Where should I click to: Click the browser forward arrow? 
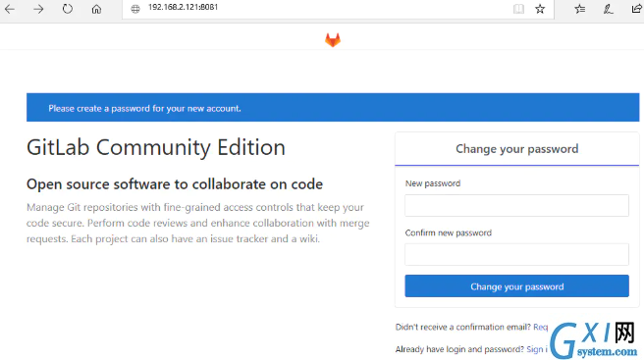tap(38, 9)
